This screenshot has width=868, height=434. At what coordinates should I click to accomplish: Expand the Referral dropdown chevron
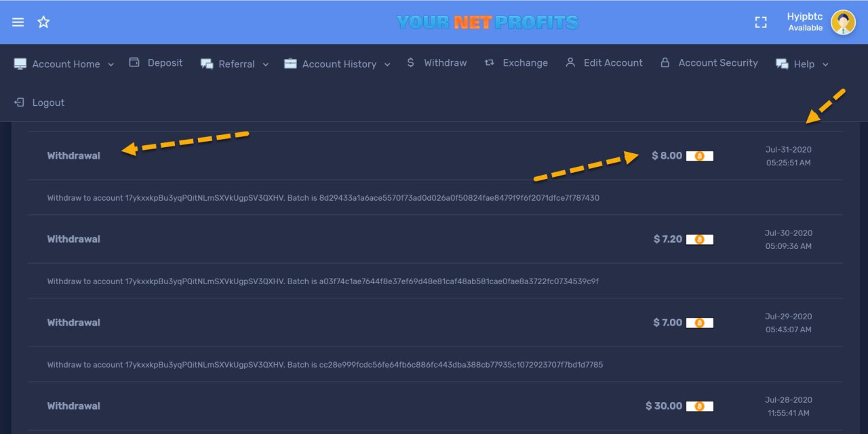[x=265, y=64]
